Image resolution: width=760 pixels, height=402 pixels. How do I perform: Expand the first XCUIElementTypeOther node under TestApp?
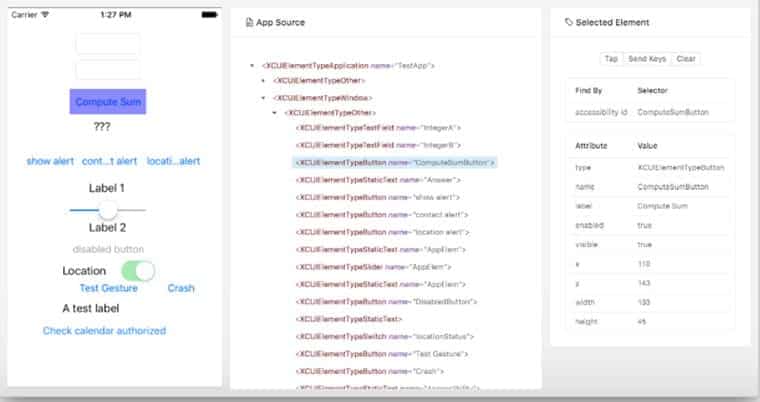pyautogui.click(x=262, y=82)
